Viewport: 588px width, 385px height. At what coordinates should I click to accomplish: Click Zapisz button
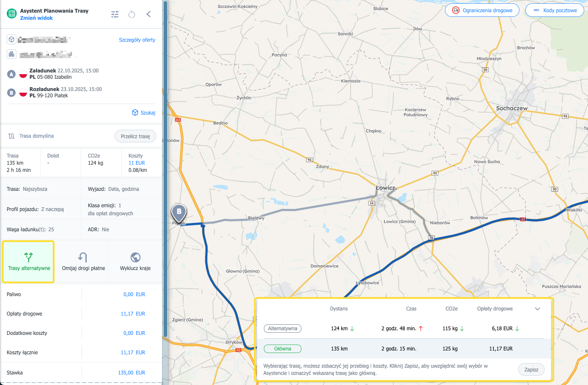click(531, 370)
